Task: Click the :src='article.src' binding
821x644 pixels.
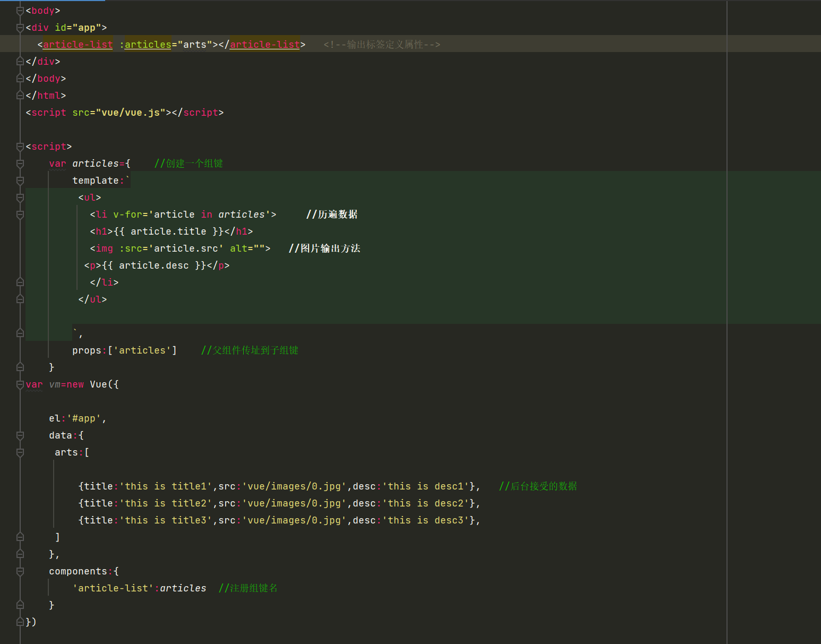Action: pos(172,248)
